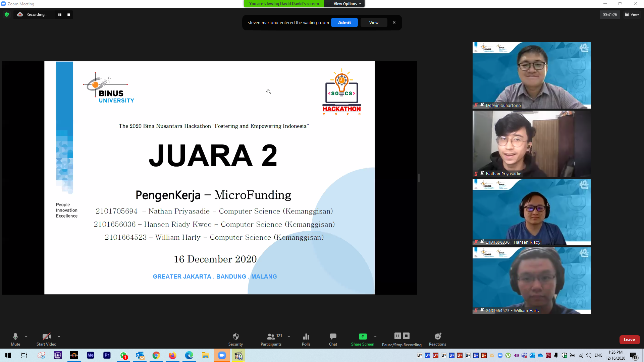This screenshot has width=644, height=362.
Task: Click the green screen-viewing banner
Action: point(284,4)
